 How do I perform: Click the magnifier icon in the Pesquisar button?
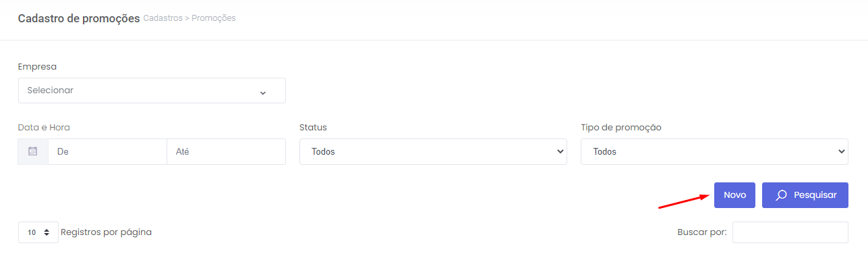[782, 195]
